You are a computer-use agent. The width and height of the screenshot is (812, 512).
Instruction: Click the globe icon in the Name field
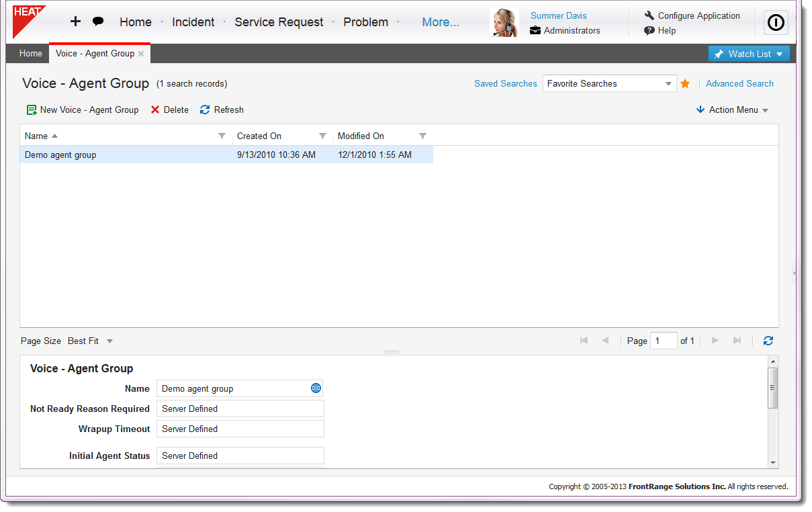[x=315, y=388]
